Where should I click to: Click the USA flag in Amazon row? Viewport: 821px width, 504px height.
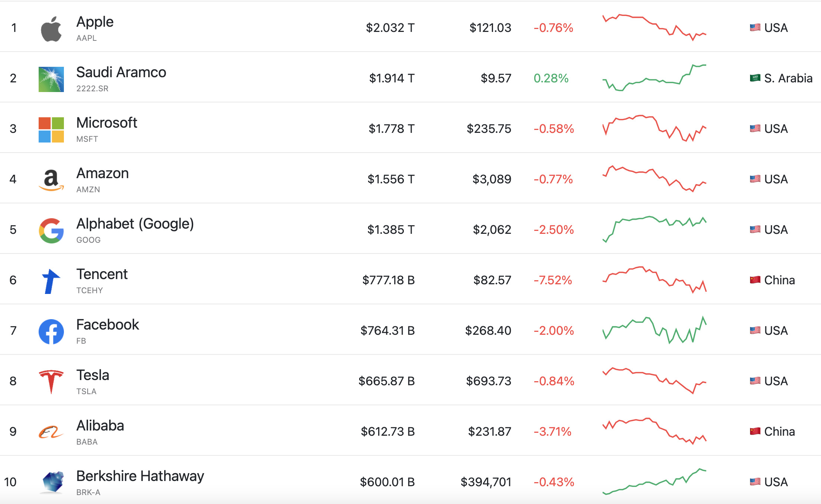[x=755, y=179]
